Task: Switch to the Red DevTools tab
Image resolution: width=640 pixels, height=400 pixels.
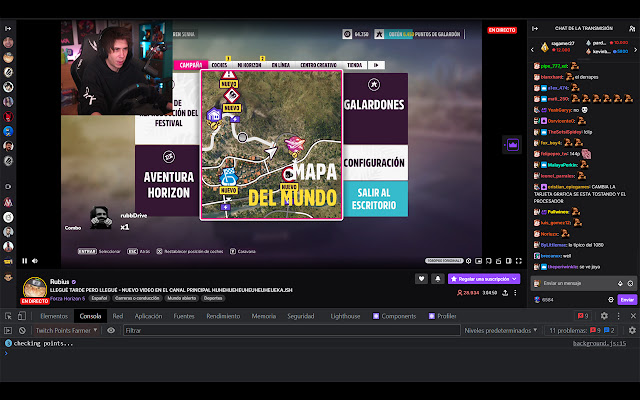Action: tap(118, 316)
